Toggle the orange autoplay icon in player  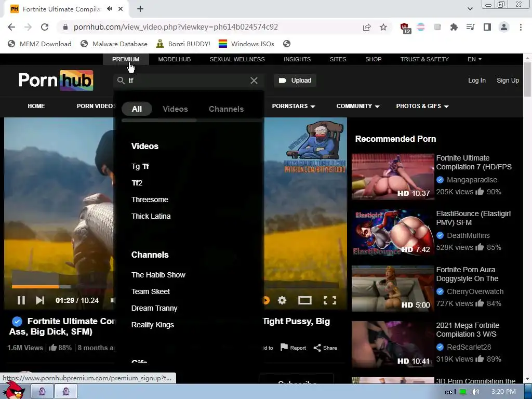[x=266, y=300]
